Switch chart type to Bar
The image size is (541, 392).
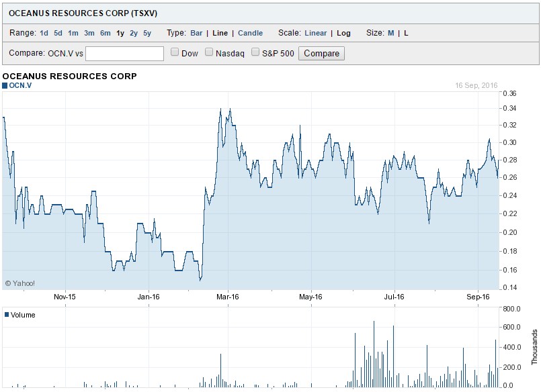point(196,33)
